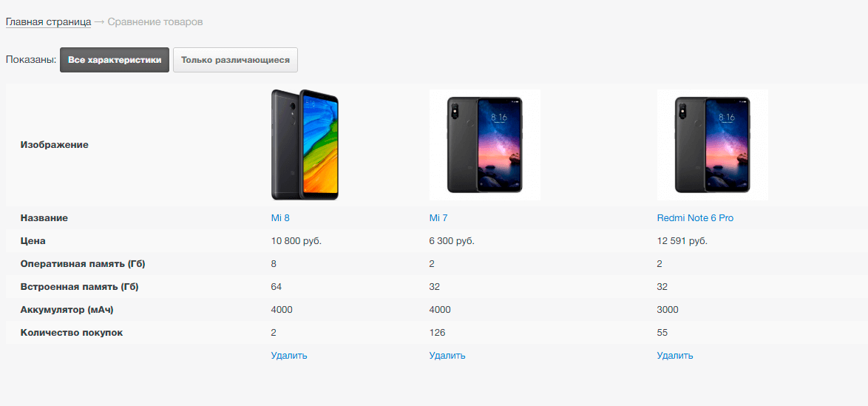Click the "Цена" row label
The image size is (868, 406).
33,241
